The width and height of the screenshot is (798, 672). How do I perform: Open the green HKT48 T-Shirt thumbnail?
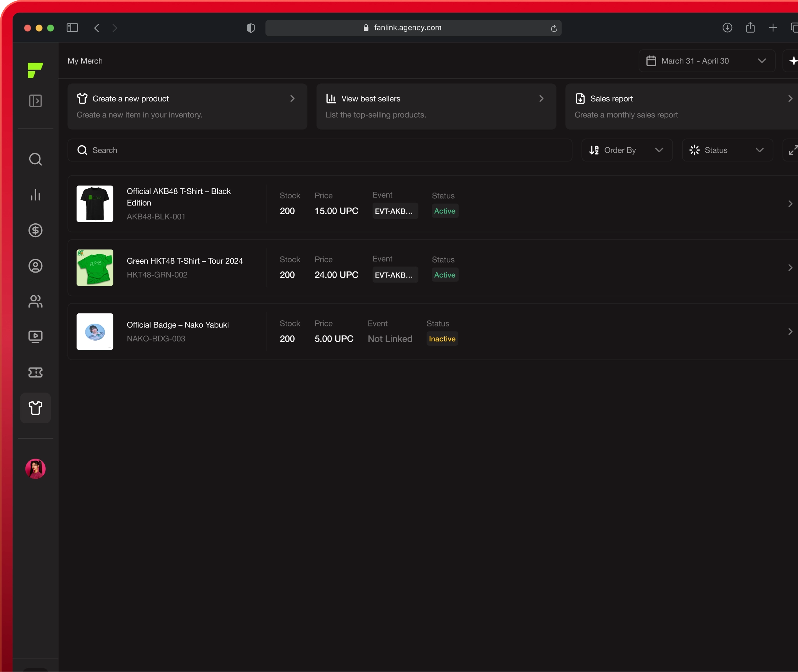95,268
